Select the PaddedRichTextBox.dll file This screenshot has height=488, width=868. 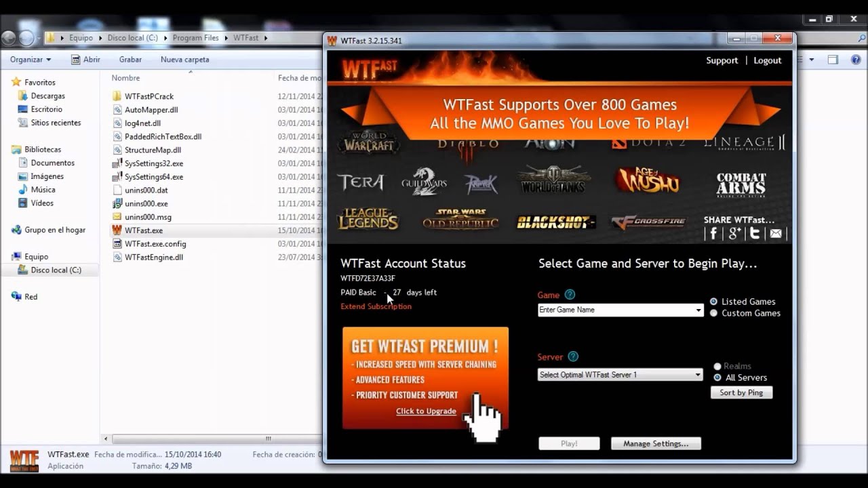click(163, 136)
